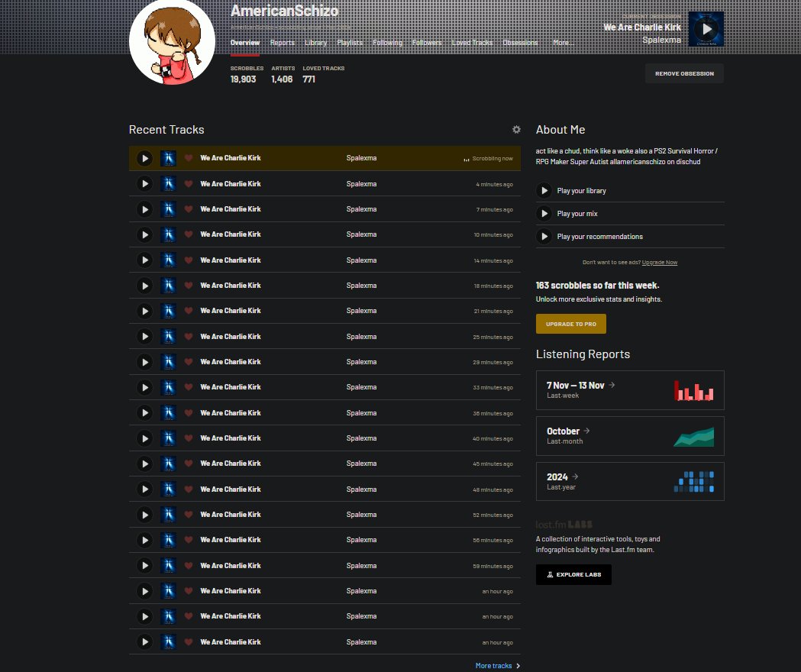Click the More tracks chevron arrow
This screenshot has width=801, height=672.
518,666
